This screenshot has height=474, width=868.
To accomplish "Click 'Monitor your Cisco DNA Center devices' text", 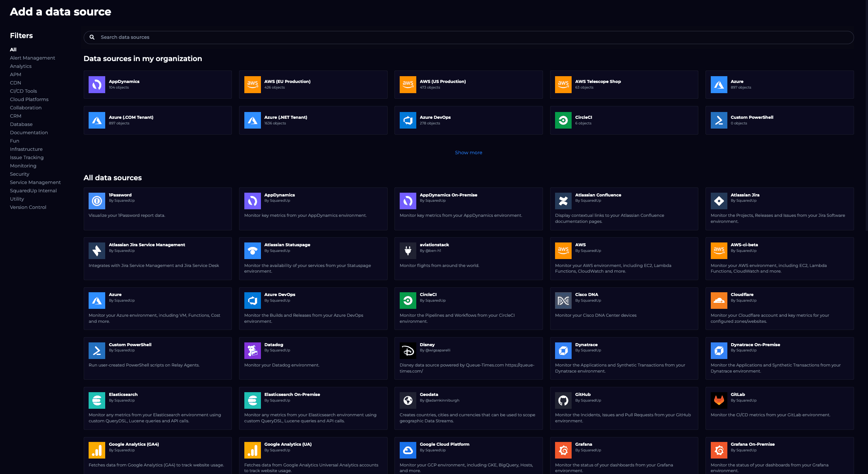I will click(595, 315).
